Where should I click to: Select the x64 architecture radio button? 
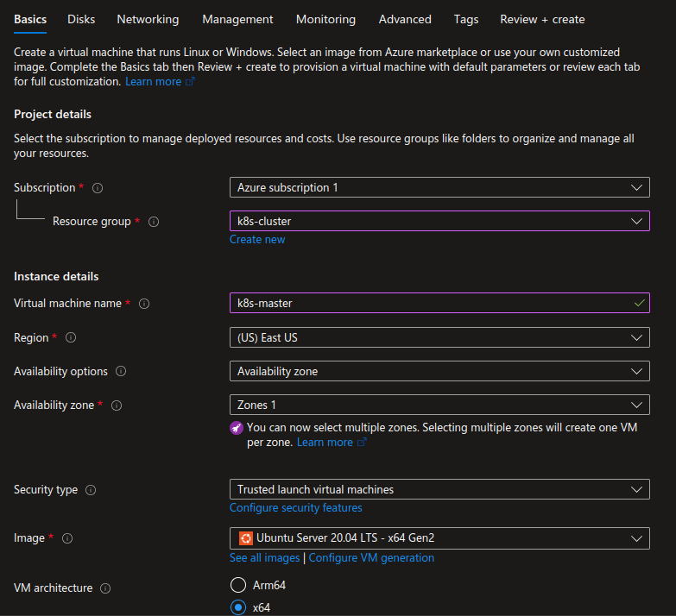pyautogui.click(x=238, y=608)
